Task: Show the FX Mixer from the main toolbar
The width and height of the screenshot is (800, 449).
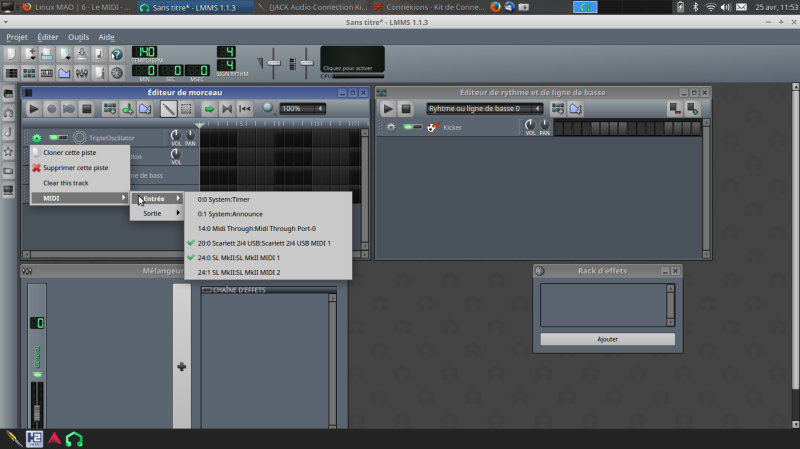Action: coord(82,73)
